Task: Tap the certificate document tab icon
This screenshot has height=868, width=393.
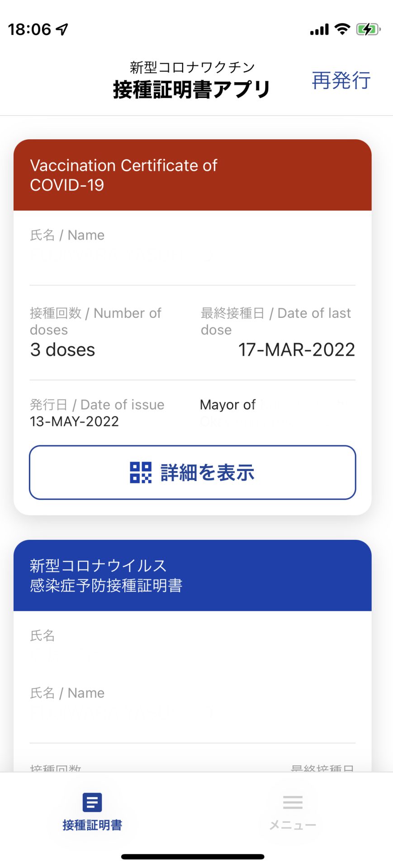Action: 92,802
